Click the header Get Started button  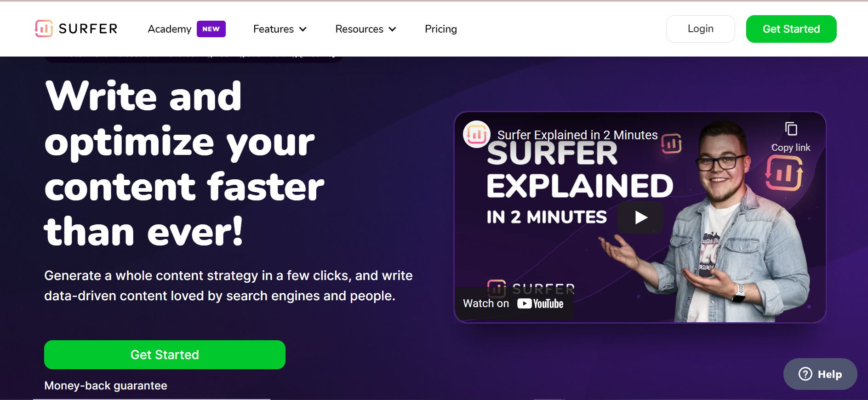click(x=791, y=29)
